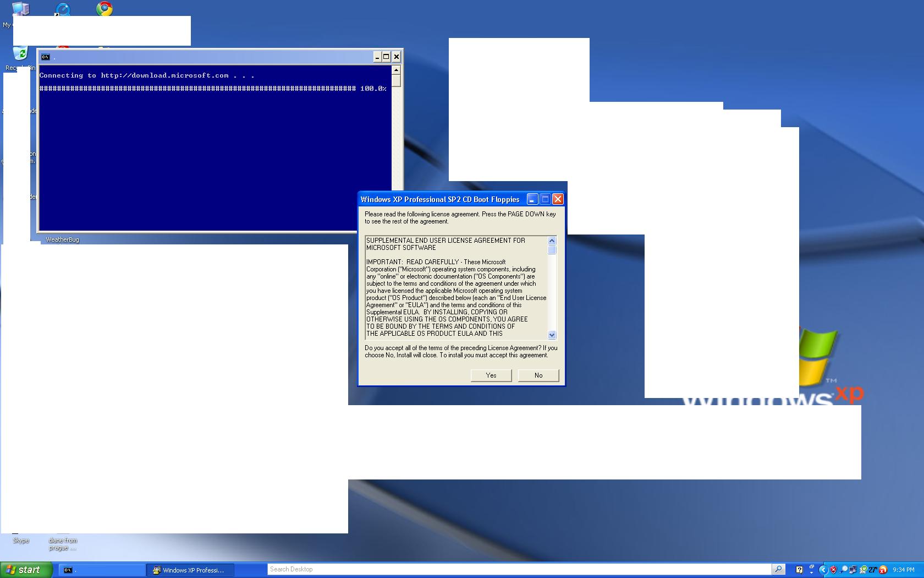Open the orange tray icon with red X
Screen dimensions: 924x578
point(883,570)
